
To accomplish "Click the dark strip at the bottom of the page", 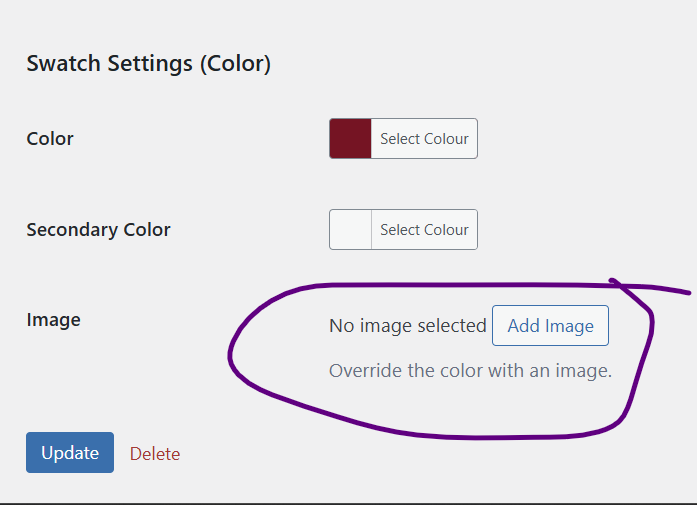I will pos(348,504).
